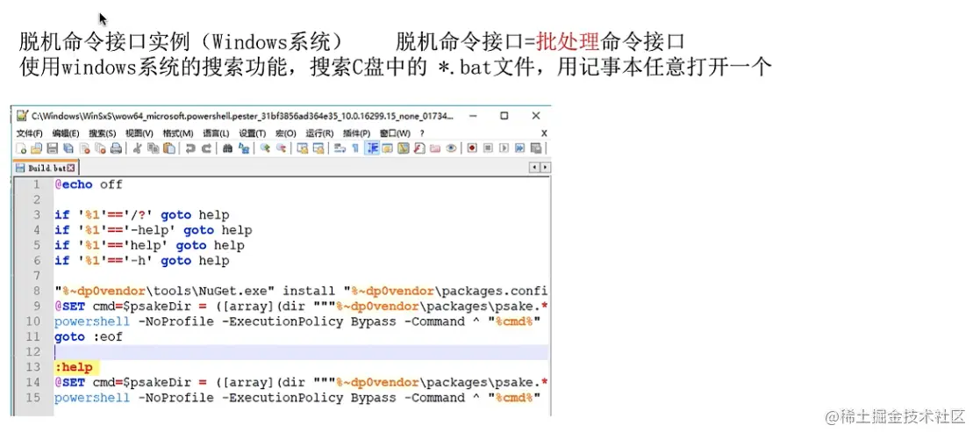This screenshot has width=980, height=440.
Task: Open the 格式(M) menu
Action: [178, 133]
